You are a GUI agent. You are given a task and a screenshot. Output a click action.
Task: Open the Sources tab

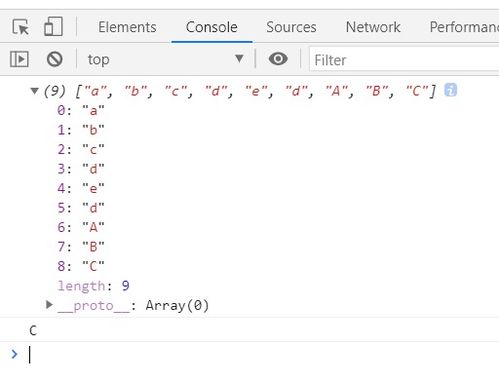(x=291, y=27)
